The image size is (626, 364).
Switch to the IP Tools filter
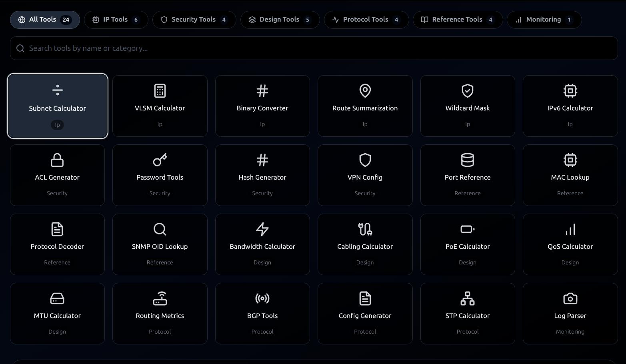pyautogui.click(x=116, y=19)
